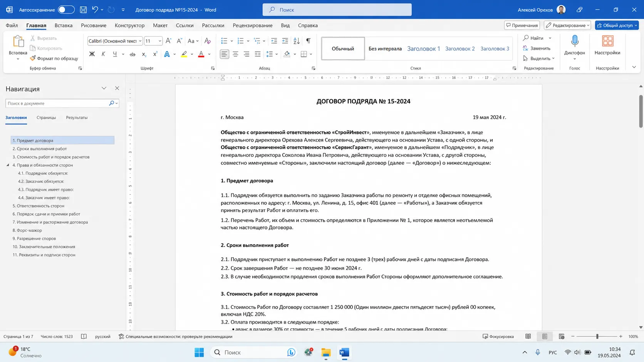644x362 pixels.
Task: Click the sort A-Z icon
Action: click(297, 41)
